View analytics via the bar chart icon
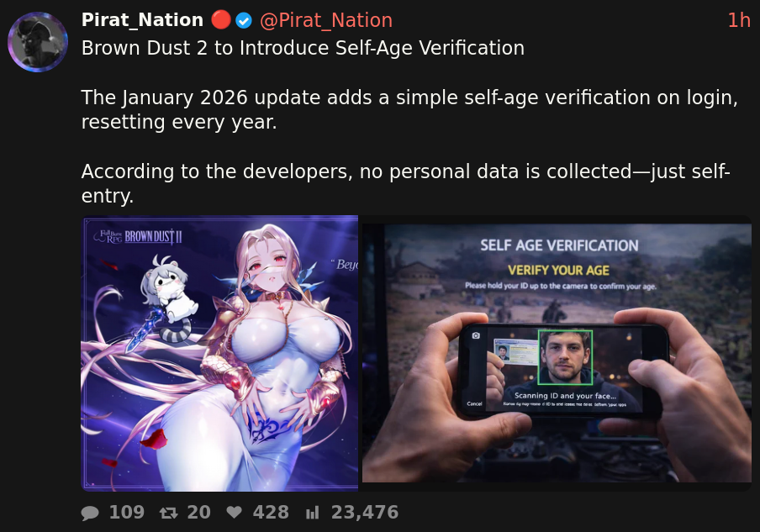 point(313,513)
